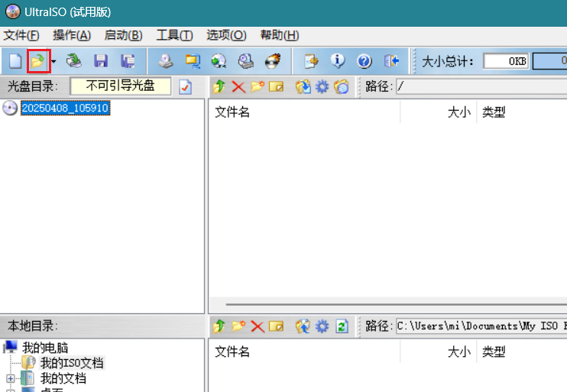Click horizontal scrollbar of disc file list
This screenshot has height=392, width=567.
(397, 304)
